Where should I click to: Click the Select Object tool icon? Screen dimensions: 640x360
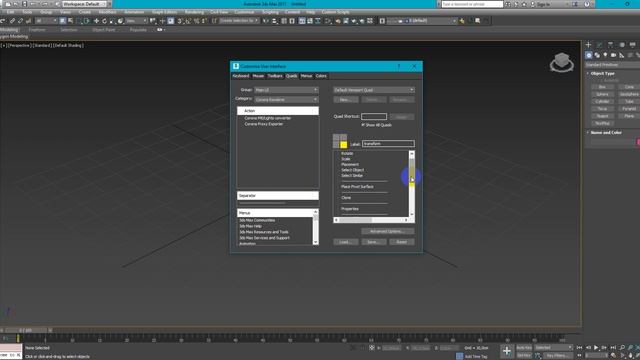[62, 21]
